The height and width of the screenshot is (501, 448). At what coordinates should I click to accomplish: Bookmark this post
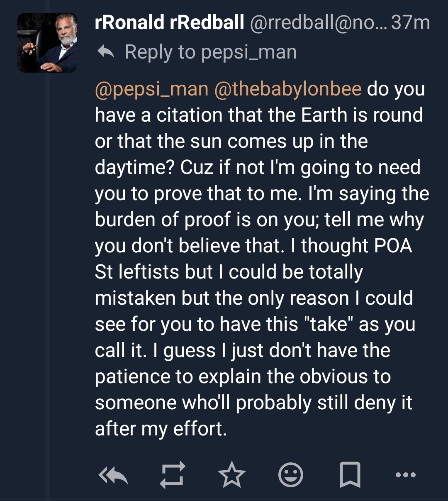click(350, 475)
